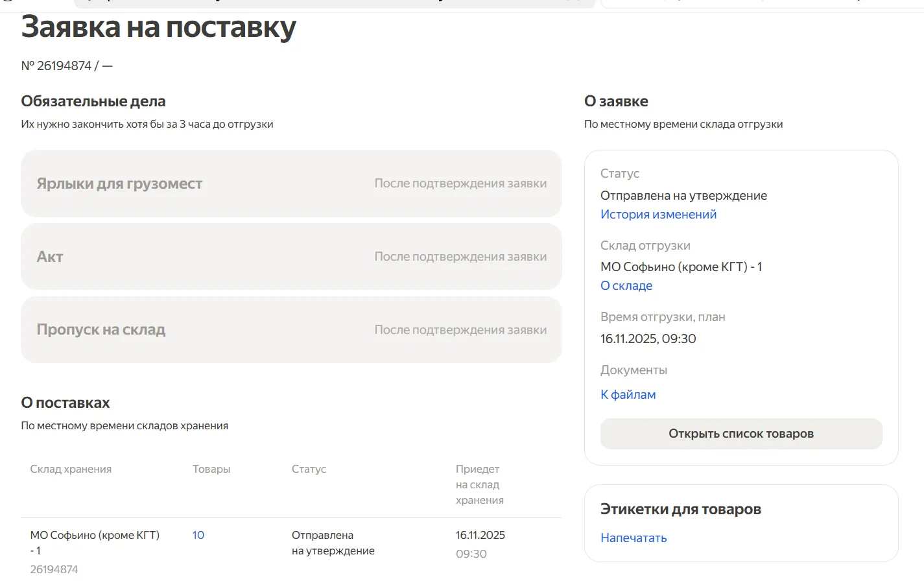Image resolution: width=924 pixels, height=581 pixels.
Task: Open the goods count link 10
Action: pyautogui.click(x=198, y=536)
